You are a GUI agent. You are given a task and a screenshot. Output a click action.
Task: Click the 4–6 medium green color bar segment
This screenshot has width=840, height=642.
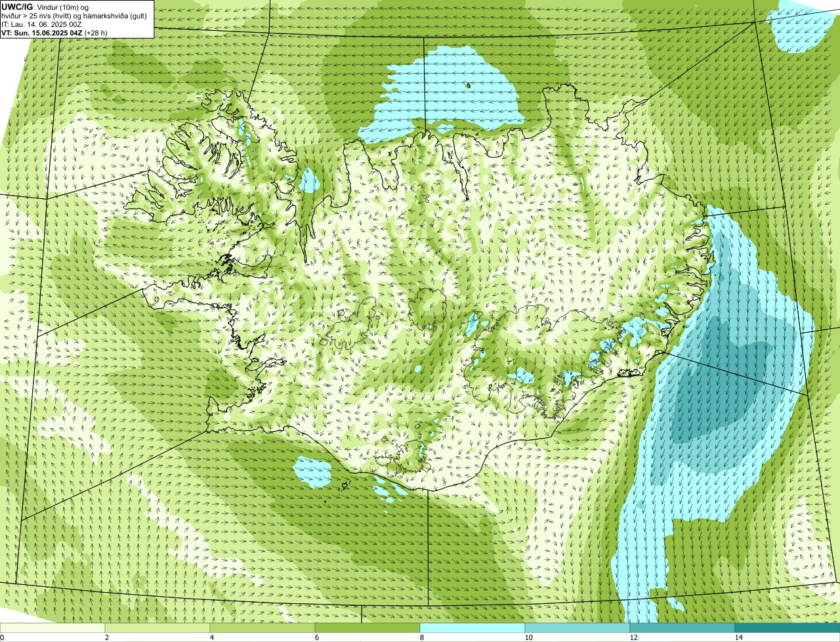click(x=262, y=628)
